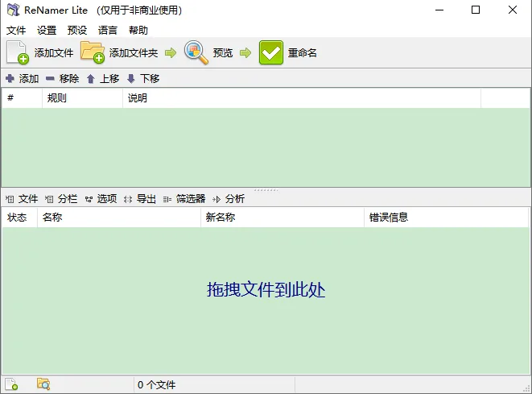Click the 添加文件夹 toolbar label
Screen dimensions: 532x394
click(134, 52)
